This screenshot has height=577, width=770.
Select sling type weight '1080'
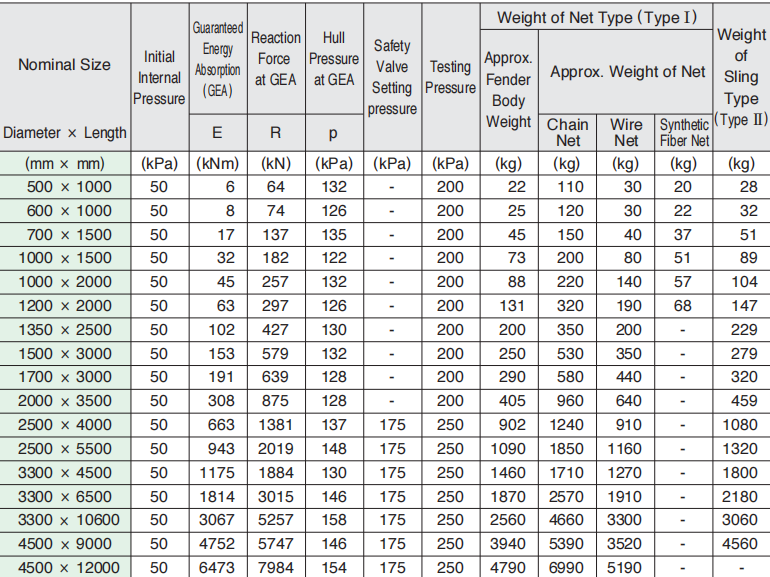click(740, 425)
